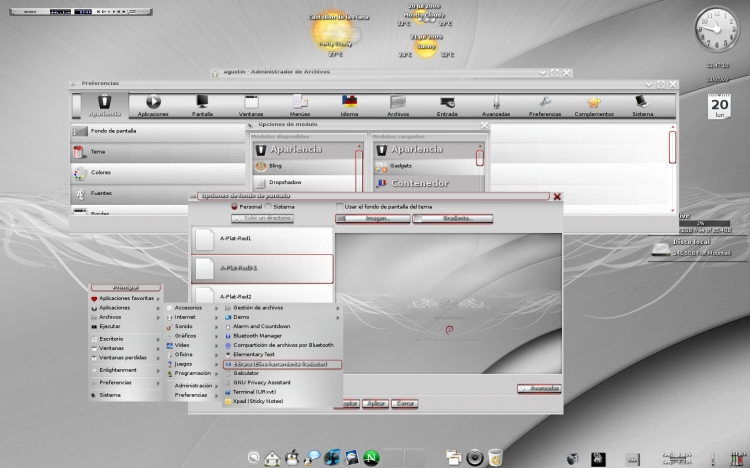Open Terminal (URxvt) from the menu
The image size is (750, 468).
pos(282,392)
